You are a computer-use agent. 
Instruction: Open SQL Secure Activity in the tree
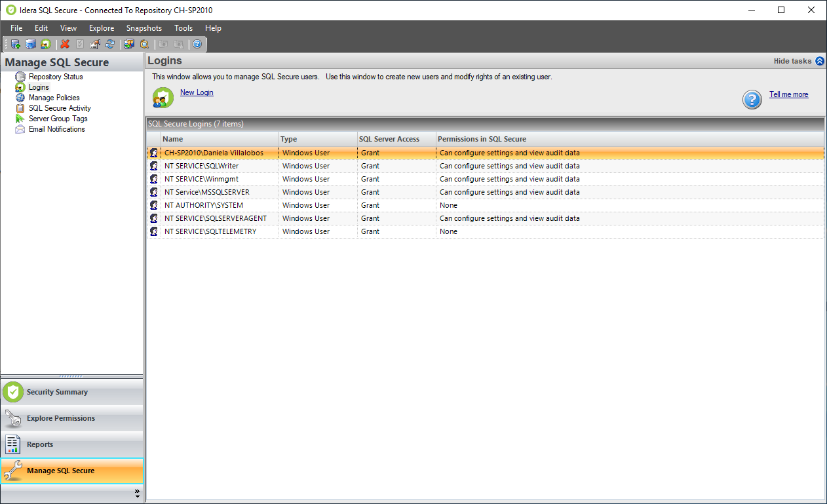click(x=60, y=108)
